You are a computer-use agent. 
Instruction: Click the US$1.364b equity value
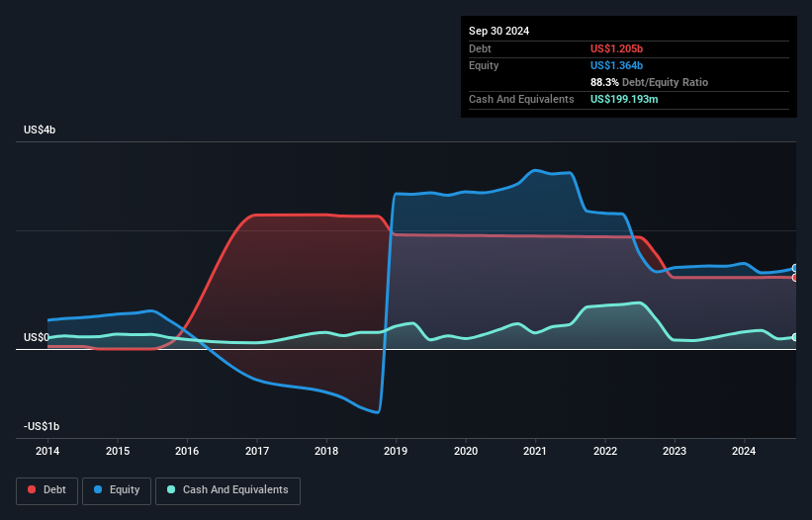coord(616,65)
